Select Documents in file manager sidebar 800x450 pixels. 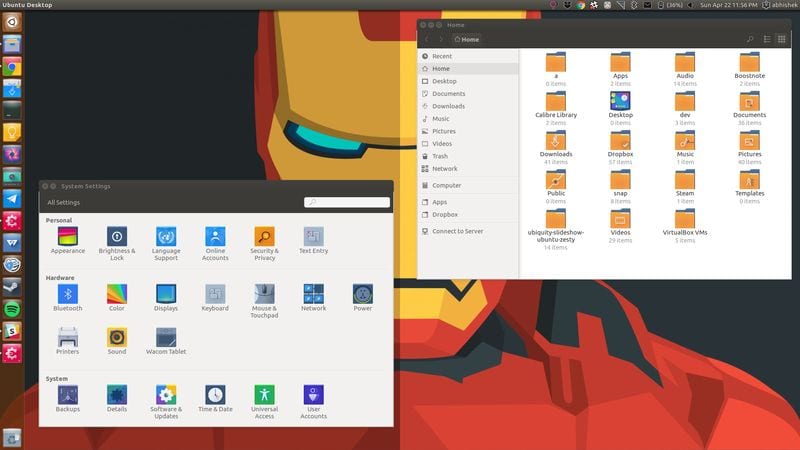[x=468, y=93]
